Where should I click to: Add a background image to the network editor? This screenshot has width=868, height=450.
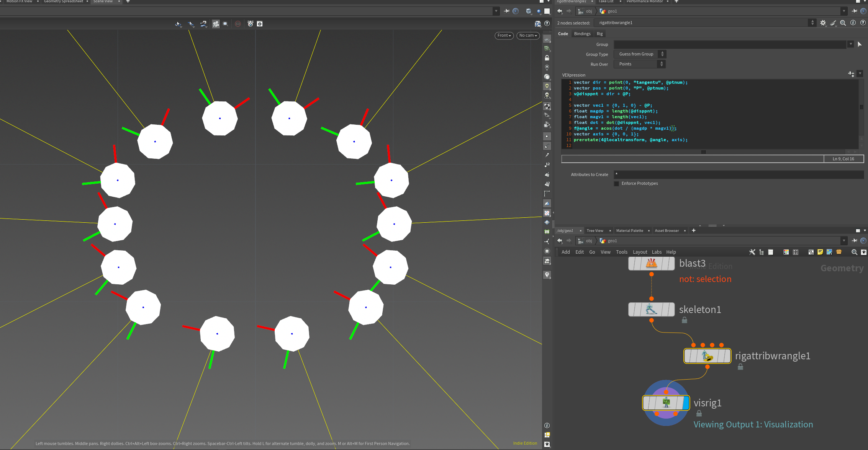(829, 252)
